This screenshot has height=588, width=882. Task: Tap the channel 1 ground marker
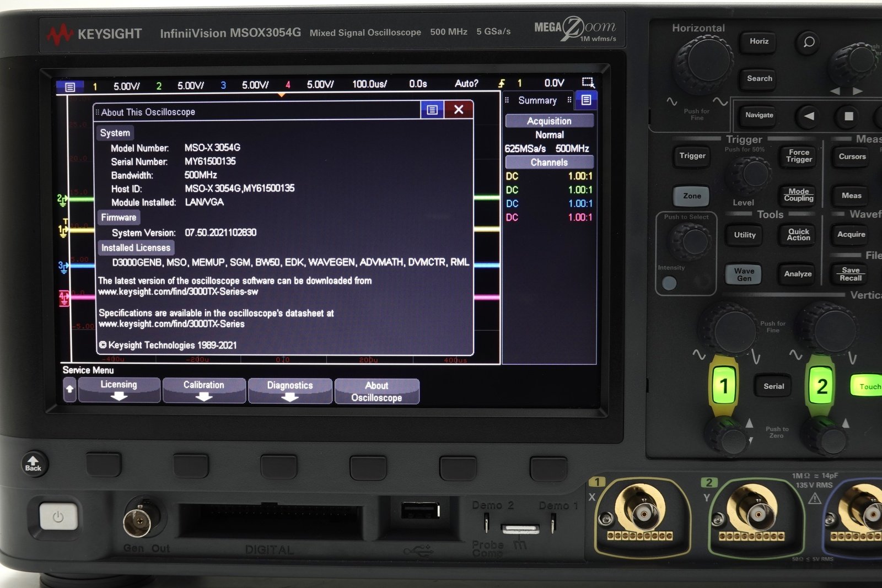click(x=63, y=230)
